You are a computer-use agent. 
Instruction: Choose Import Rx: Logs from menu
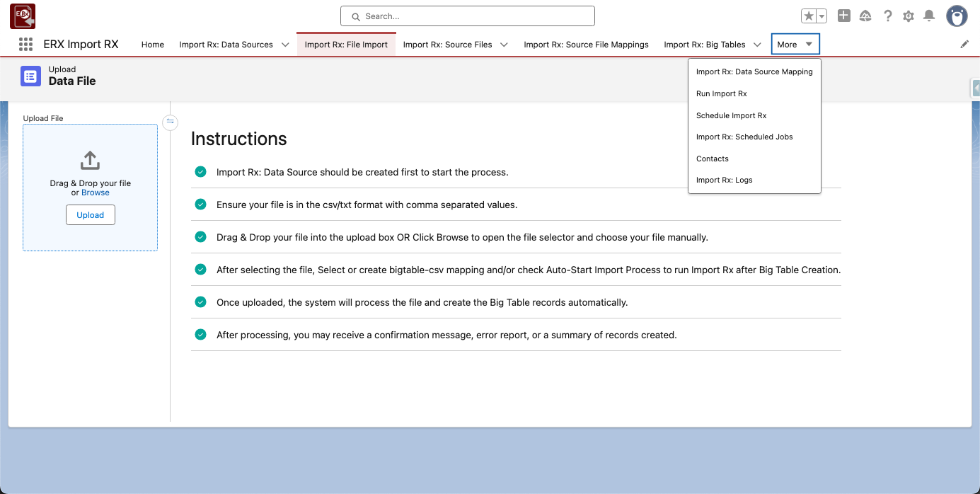(724, 180)
